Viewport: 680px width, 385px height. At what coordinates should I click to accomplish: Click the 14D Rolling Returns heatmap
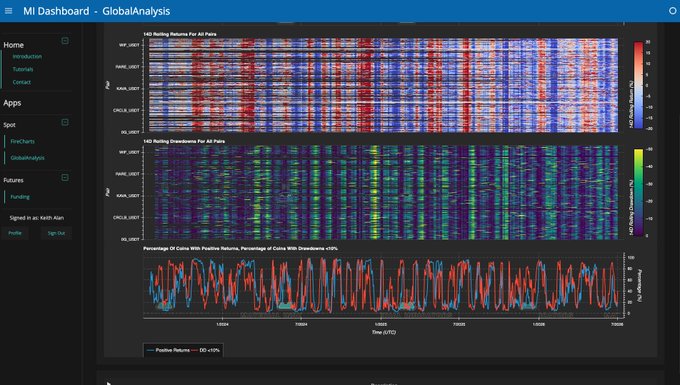point(383,85)
